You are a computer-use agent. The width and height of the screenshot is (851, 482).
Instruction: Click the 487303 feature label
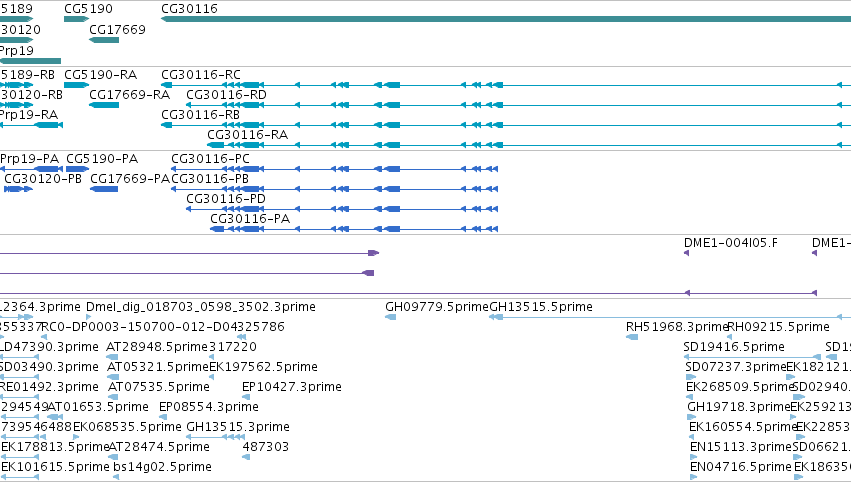[265, 447]
